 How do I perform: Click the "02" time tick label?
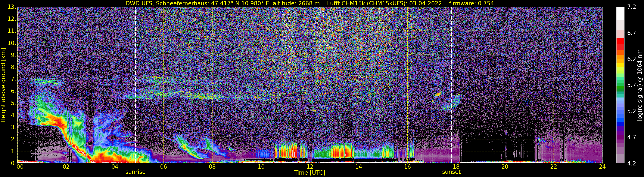tap(66, 167)
